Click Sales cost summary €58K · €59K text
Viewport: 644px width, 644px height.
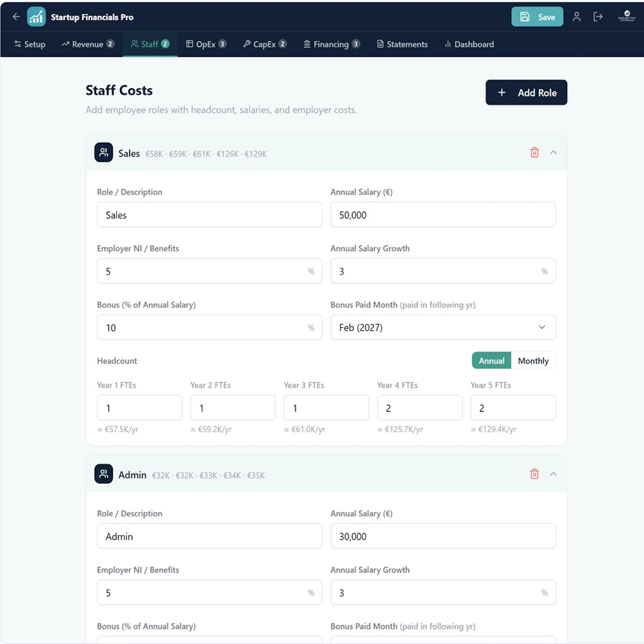click(x=206, y=154)
